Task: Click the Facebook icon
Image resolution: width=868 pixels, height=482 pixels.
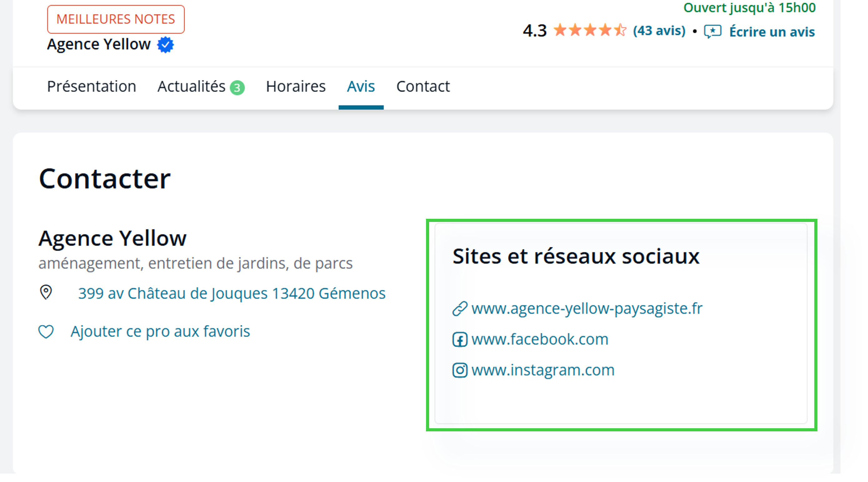Action: [459, 339]
